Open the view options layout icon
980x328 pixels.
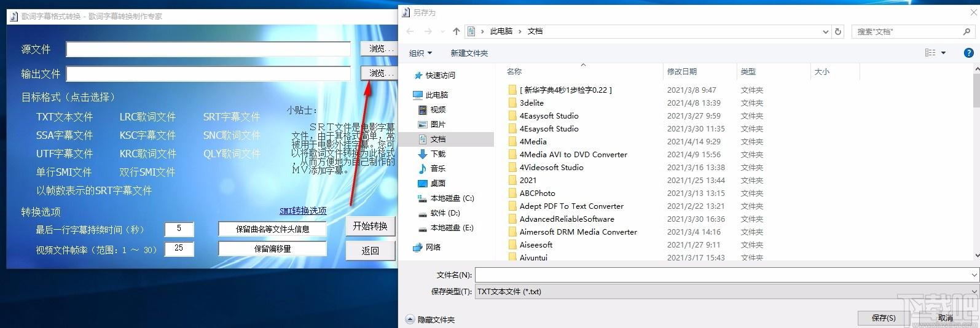pos(930,53)
